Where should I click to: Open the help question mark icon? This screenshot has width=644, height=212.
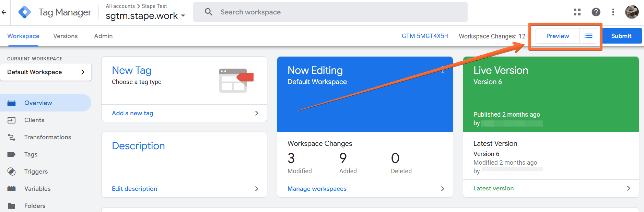click(596, 12)
